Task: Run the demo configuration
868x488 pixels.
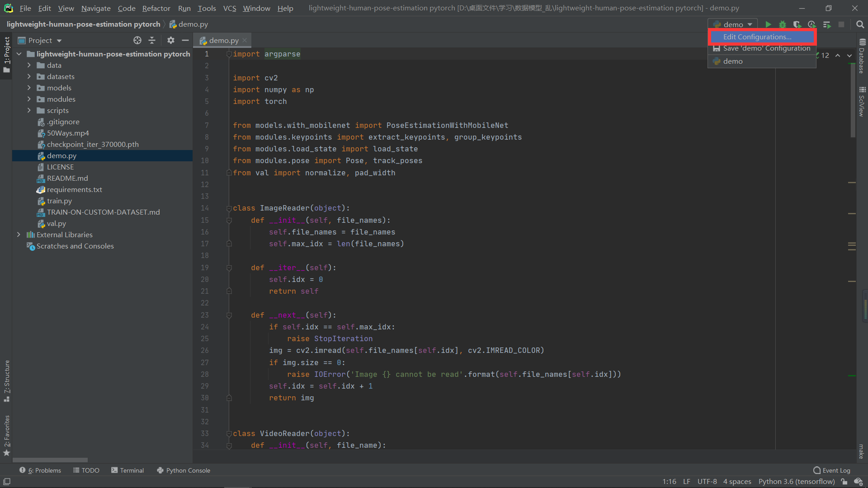Action: coord(768,24)
